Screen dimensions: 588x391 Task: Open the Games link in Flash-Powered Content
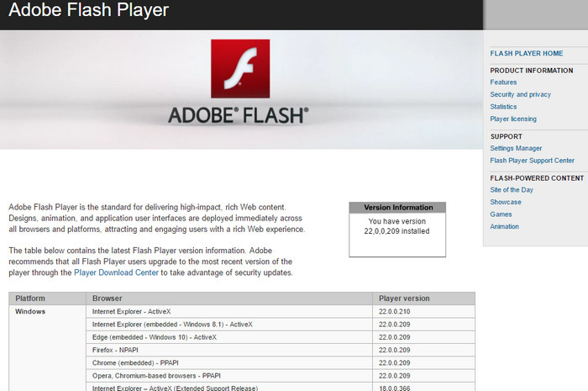pyautogui.click(x=501, y=214)
